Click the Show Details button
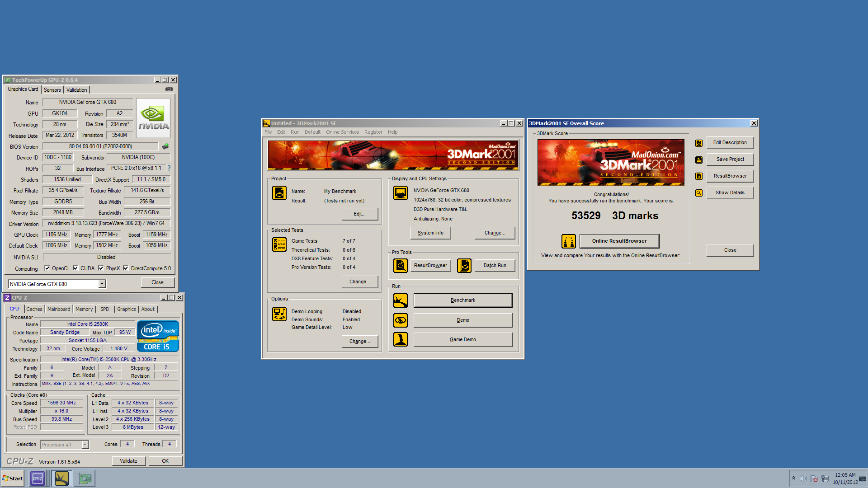This screenshot has width=868, height=488. pyautogui.click(x=730, y=193)
